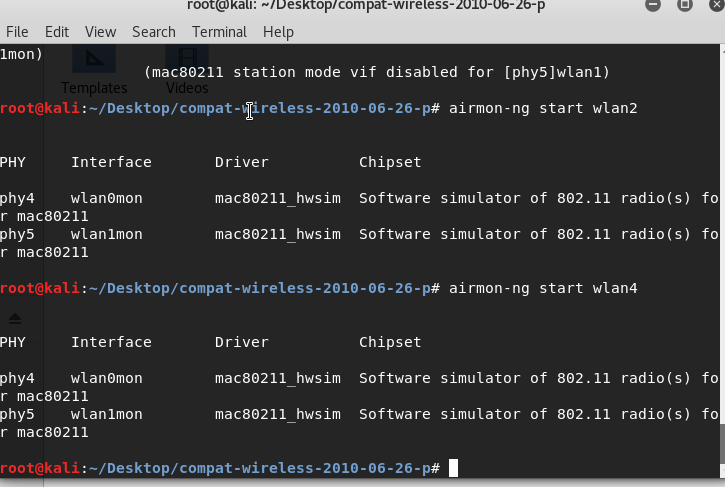Open the Edit menu
This screenshot has width=725, height=487.
57,32
